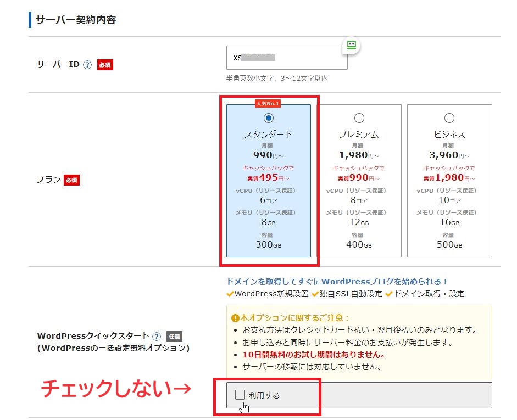Click the ビジネス plan's 500GB capacity text

pos(449,244)
